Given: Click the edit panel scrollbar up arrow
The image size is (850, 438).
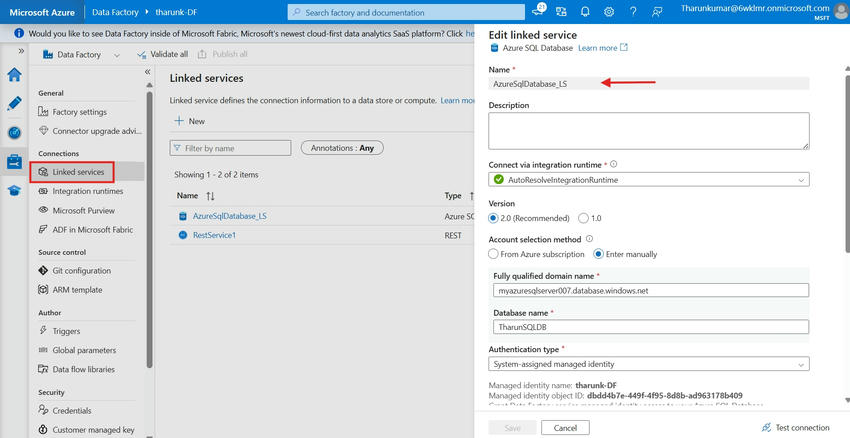Looking at the screenshot, I should pos(846,69).
